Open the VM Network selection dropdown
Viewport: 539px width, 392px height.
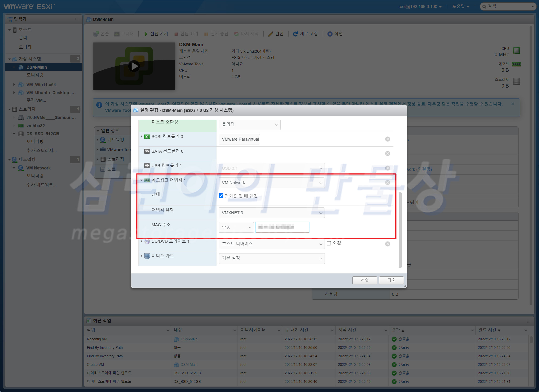click(272, 183)
